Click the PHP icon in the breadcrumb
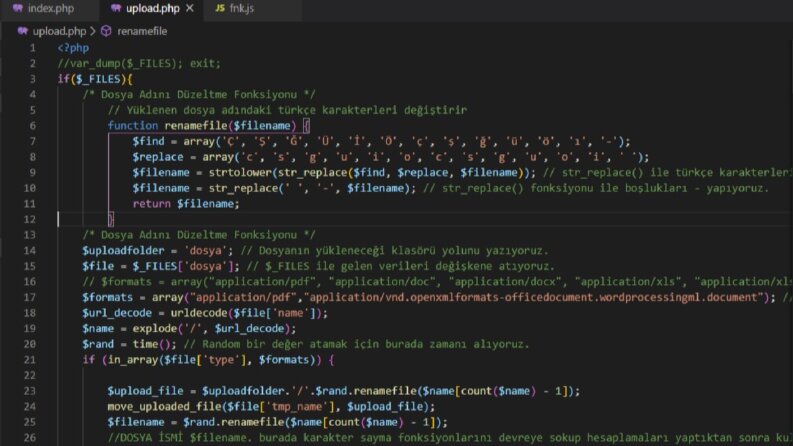 click(x=22, y=31)
